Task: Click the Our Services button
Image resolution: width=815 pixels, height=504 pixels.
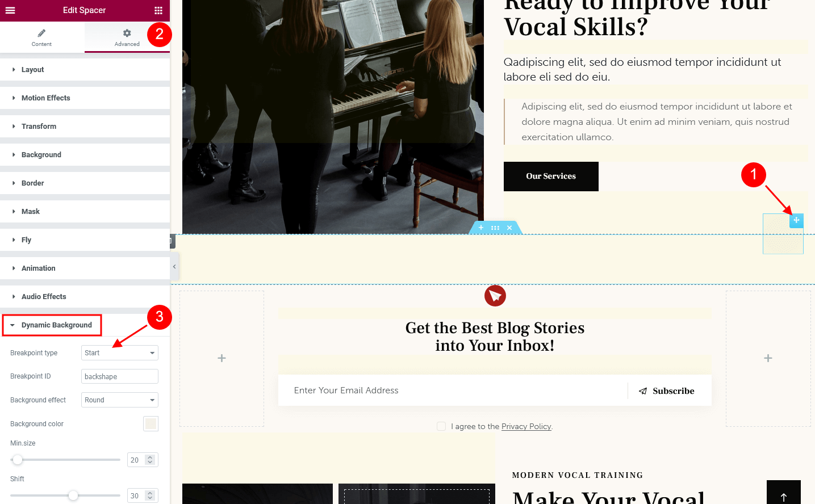Action: 551,177
